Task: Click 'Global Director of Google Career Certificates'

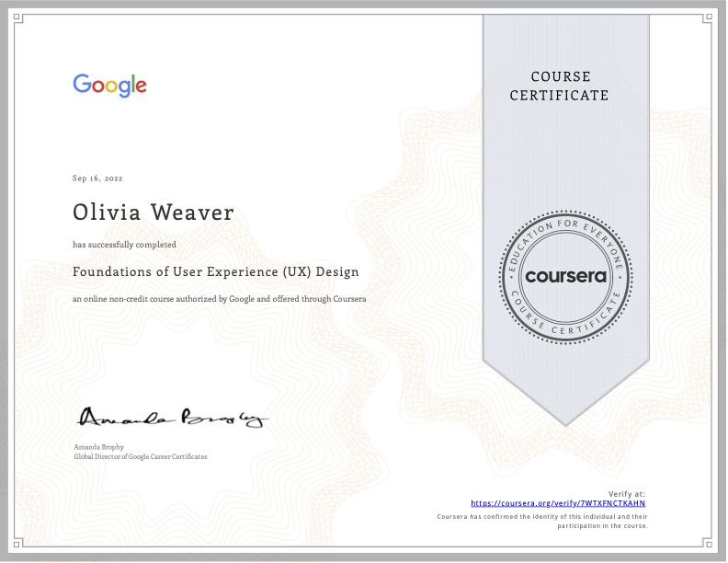Action: (140, 456)
